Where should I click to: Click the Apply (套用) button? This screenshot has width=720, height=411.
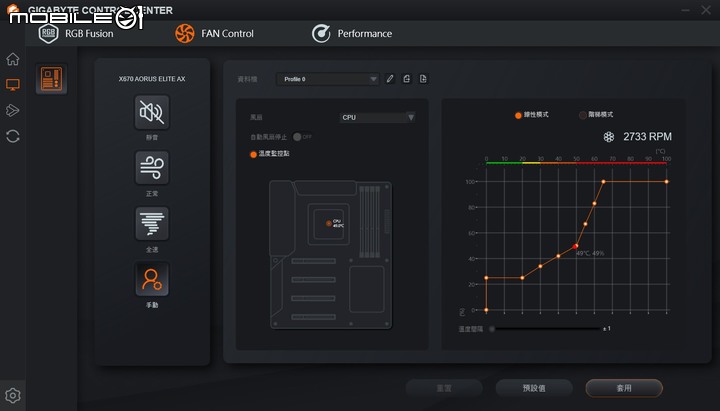coord(624,388)
